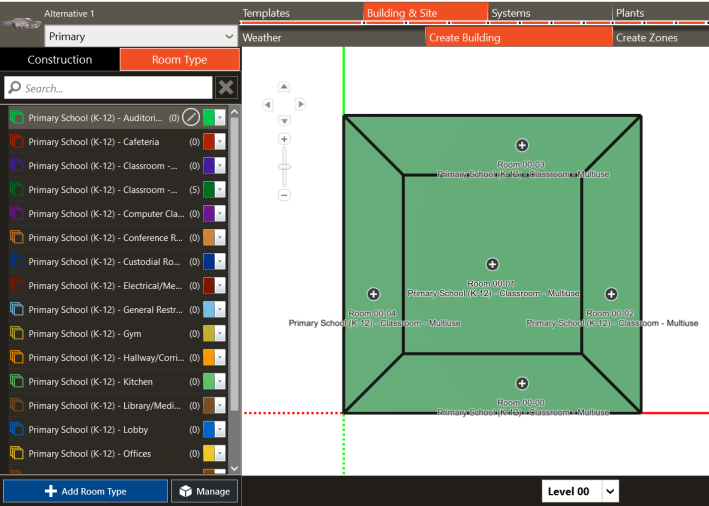This screenshot has height=506, width=709.
Task: Click the Electrical/Mechanical dark red swatch
Action: (209, 285)
